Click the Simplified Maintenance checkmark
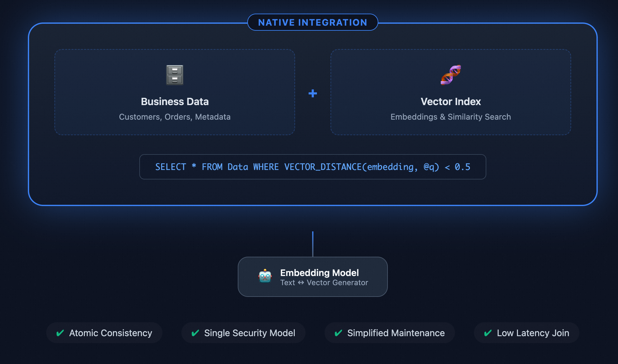 338,333
